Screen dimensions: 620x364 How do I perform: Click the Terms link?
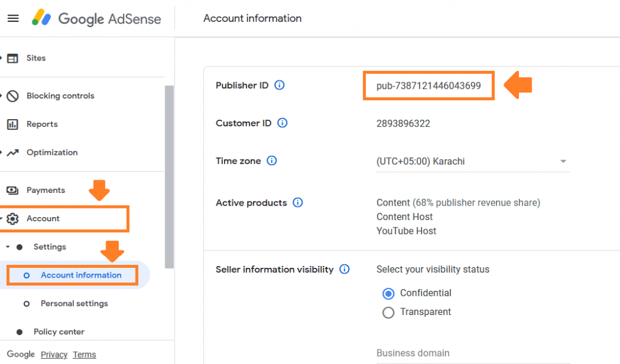click(84, 354)
